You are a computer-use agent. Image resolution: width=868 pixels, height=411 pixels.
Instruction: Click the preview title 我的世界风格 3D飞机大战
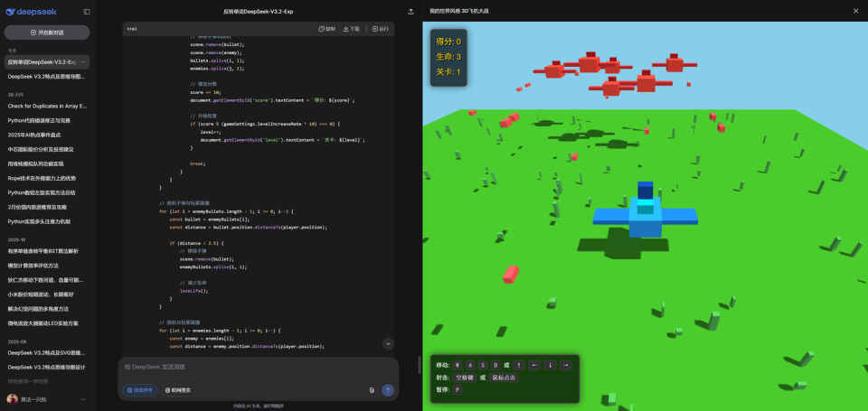pyautogui.click(x=459, y=11)
